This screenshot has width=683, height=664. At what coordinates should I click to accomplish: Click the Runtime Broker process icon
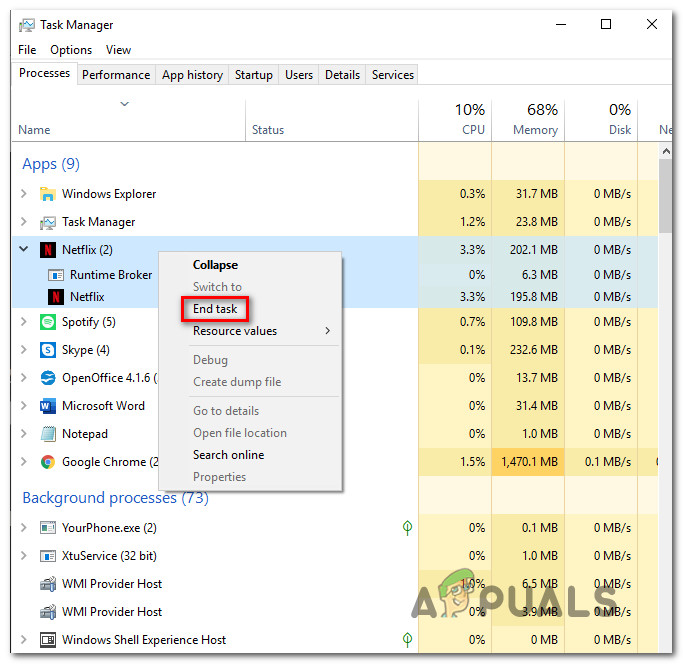(x=56, y=275)
